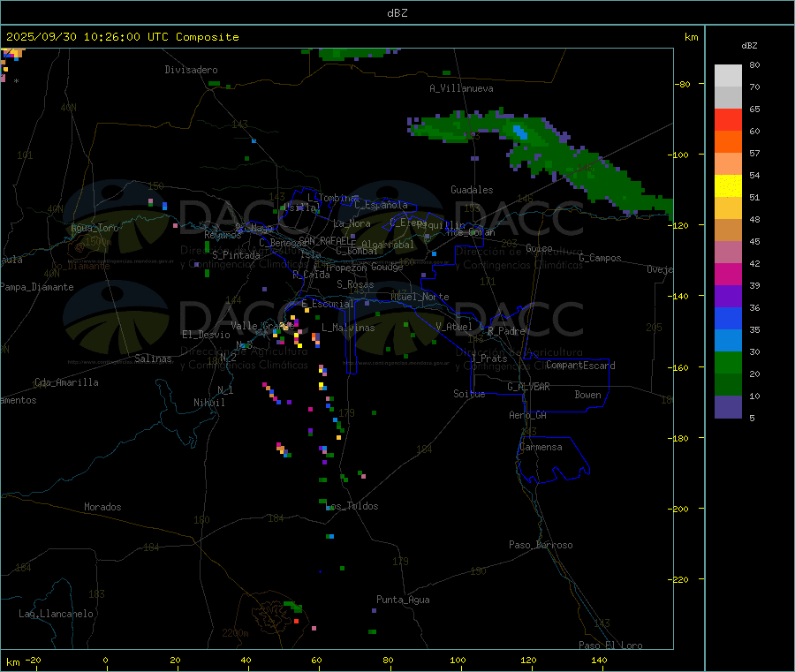Click the Bowen location label
This screenshot has height=672, width=795.
[588, 395]
